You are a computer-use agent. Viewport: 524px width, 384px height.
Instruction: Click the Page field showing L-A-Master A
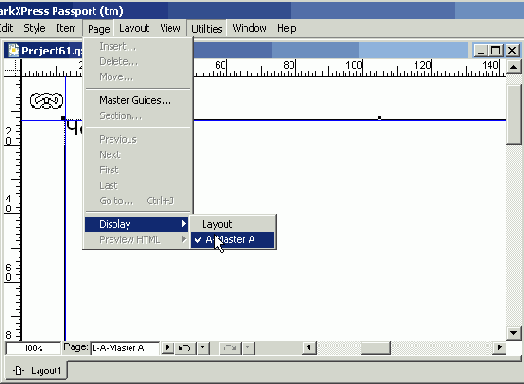pyautogui.click(x=125, y=348)
